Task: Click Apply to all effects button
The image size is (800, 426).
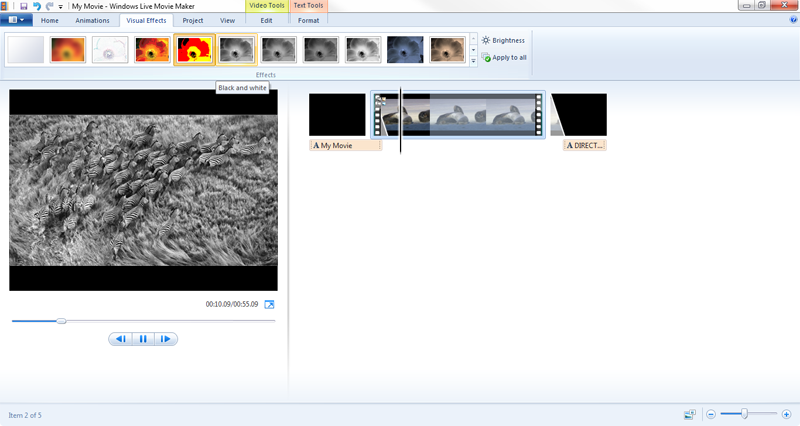Action: [x=504, y=58]
